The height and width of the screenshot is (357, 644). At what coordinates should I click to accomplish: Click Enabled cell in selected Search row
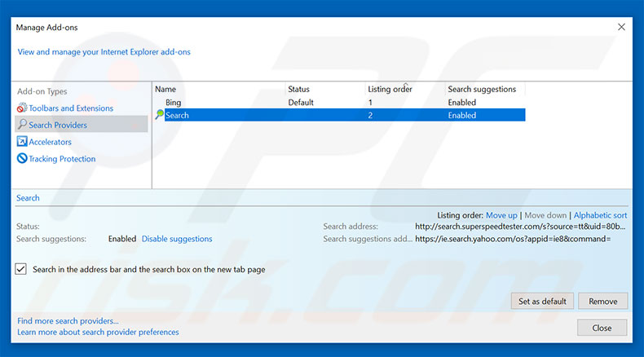point(462,116)
